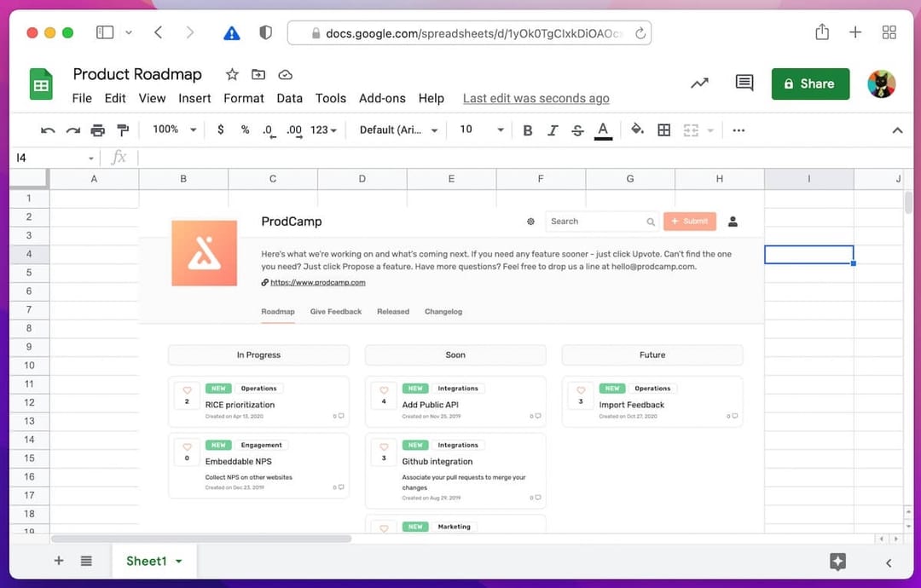Open the Borders menu
This screenshot has height=588, width=921.
663,130
